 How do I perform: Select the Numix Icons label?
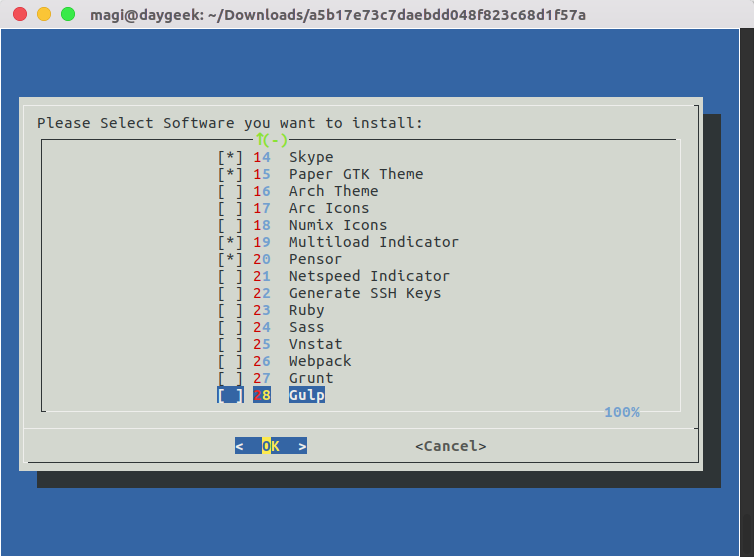(x=338, y=225)
